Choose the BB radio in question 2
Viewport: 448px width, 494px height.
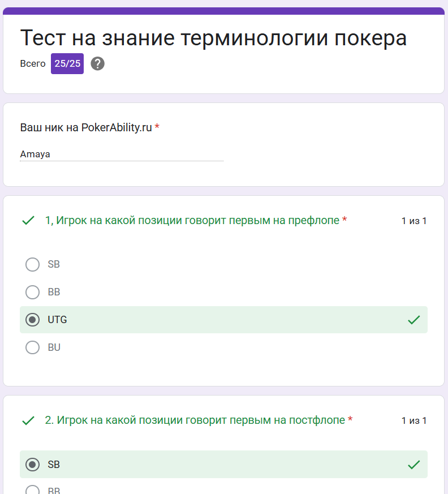32,490
